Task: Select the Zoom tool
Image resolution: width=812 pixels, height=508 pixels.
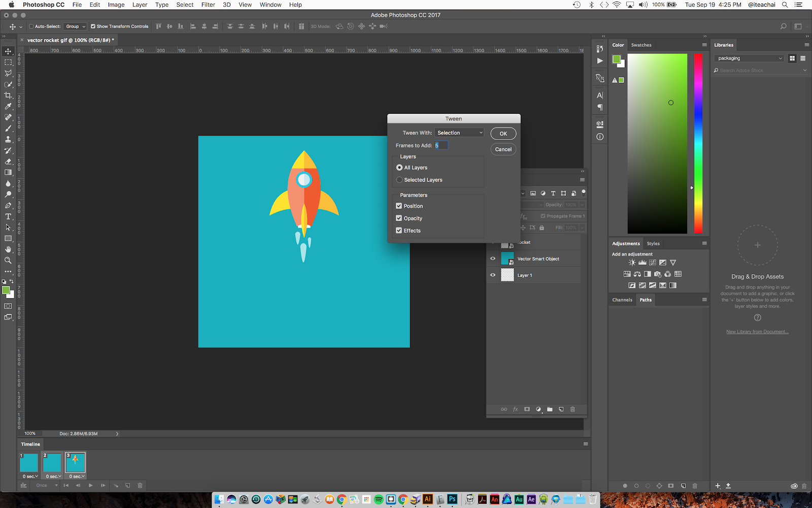Action: click(8, 260)
